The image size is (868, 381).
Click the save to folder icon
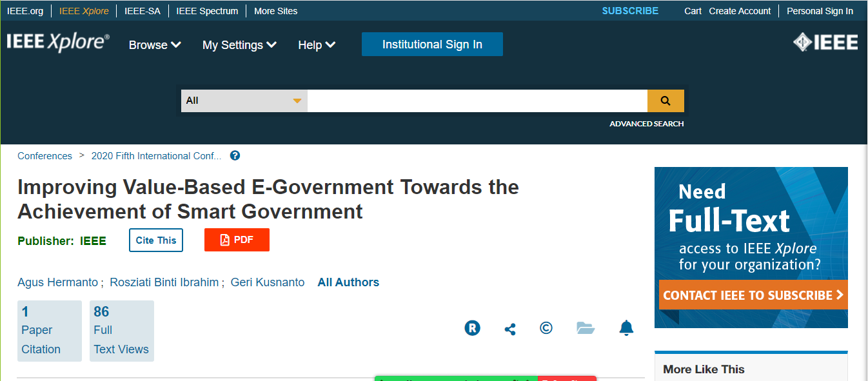tap(585, 328)
